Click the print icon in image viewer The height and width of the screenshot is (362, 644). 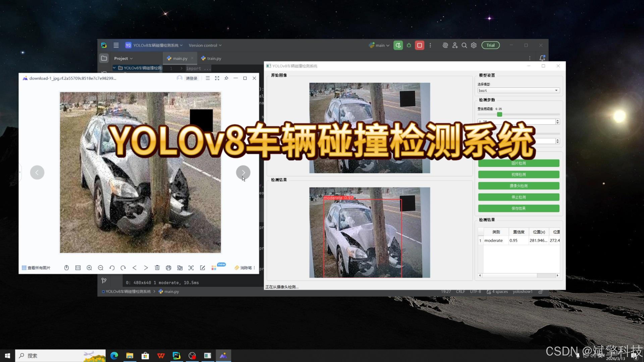pyautogui.click(x=168, y=268)
